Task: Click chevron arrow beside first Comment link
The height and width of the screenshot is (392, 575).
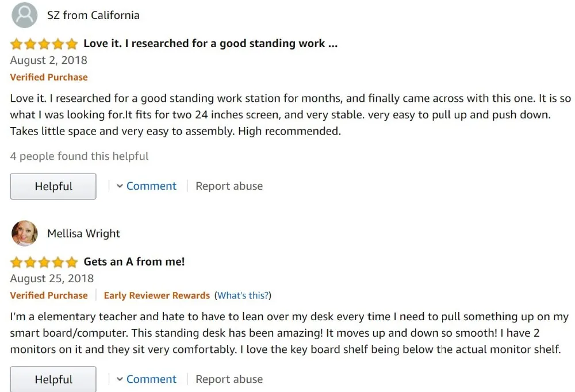Action: [120, 186]
